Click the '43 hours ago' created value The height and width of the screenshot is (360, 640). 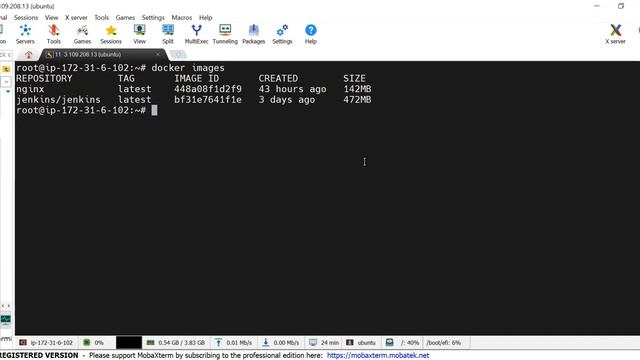coord(292,89)
